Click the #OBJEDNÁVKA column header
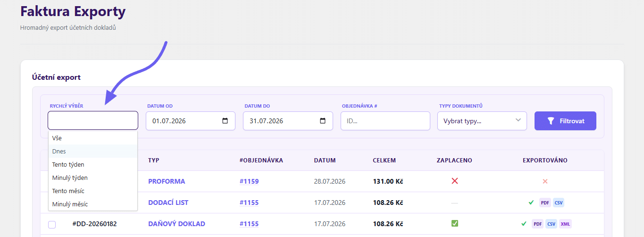This screenshot has height=237, width=644. [x=261, y=161]
